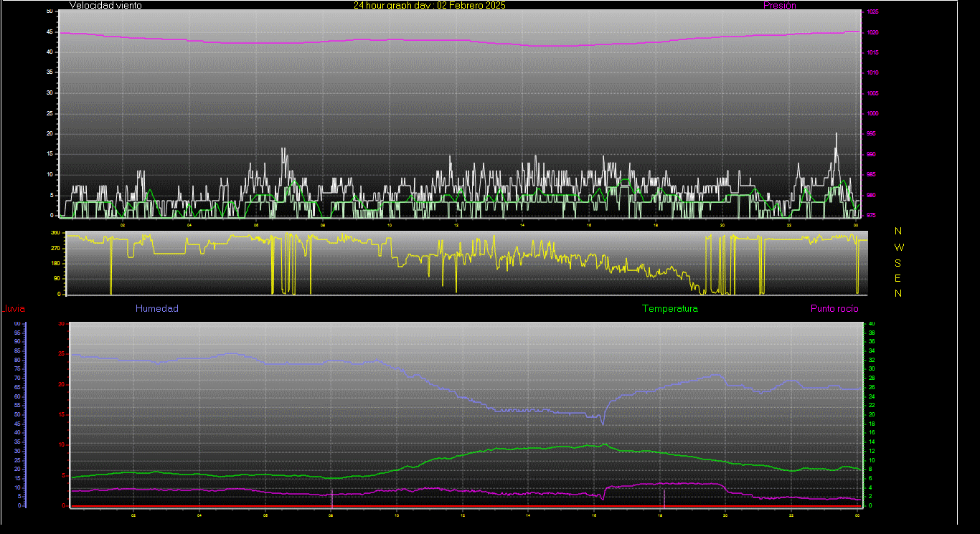980x534 pixels.
Task: Click 22 on the green temperature axis
Action: (x=872, y=405)
